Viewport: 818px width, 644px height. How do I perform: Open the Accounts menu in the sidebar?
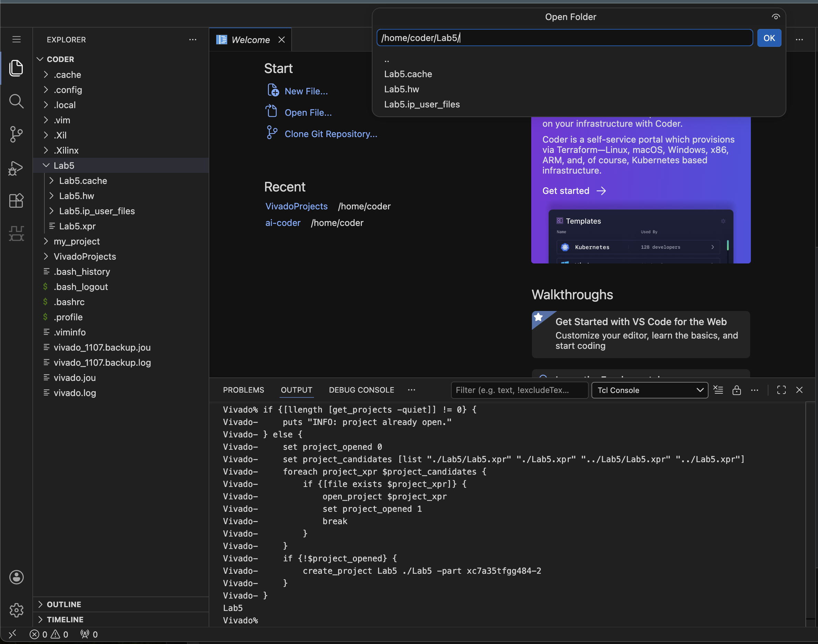(16, 577)
